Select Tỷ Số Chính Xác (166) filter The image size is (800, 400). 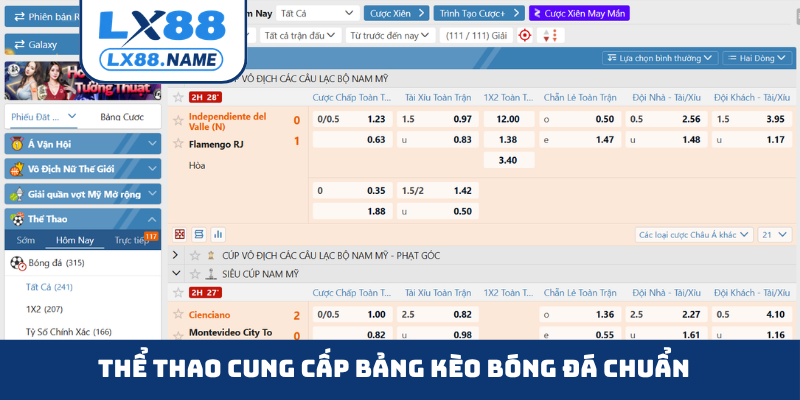68,332
